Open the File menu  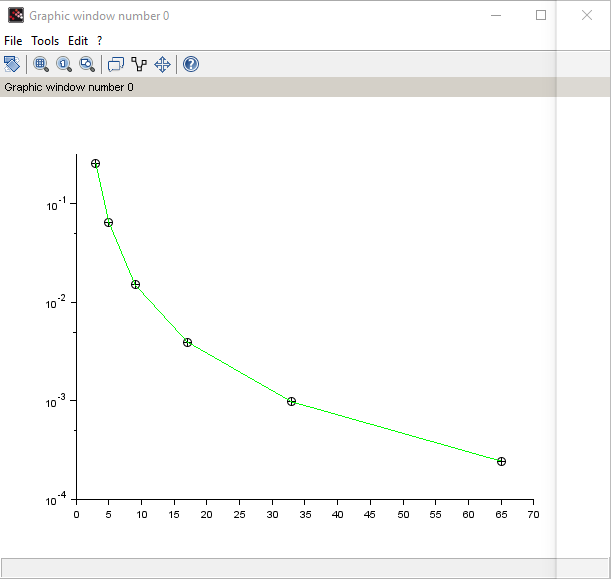[x=13, y=41]
